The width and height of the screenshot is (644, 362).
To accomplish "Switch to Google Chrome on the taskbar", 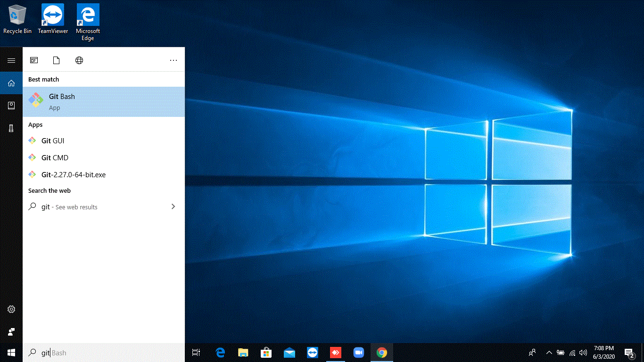I will pos(382,353).
